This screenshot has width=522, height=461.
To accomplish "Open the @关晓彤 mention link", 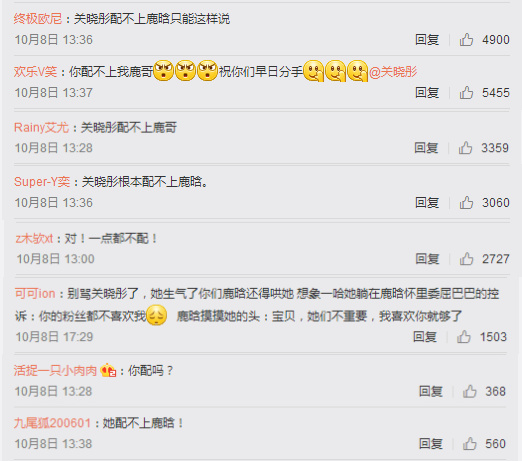I will [x=393, y=71].
